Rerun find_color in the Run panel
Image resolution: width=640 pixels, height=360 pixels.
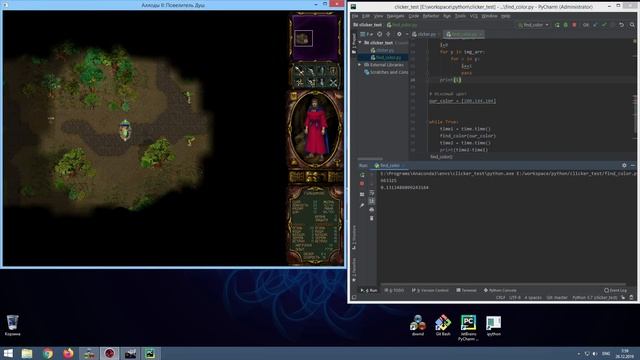[362, 175]
